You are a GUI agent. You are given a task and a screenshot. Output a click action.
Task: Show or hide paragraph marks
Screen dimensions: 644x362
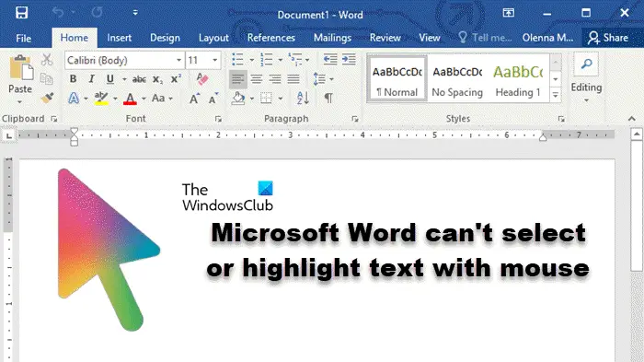pyautogui.click(x=328, y=99)
